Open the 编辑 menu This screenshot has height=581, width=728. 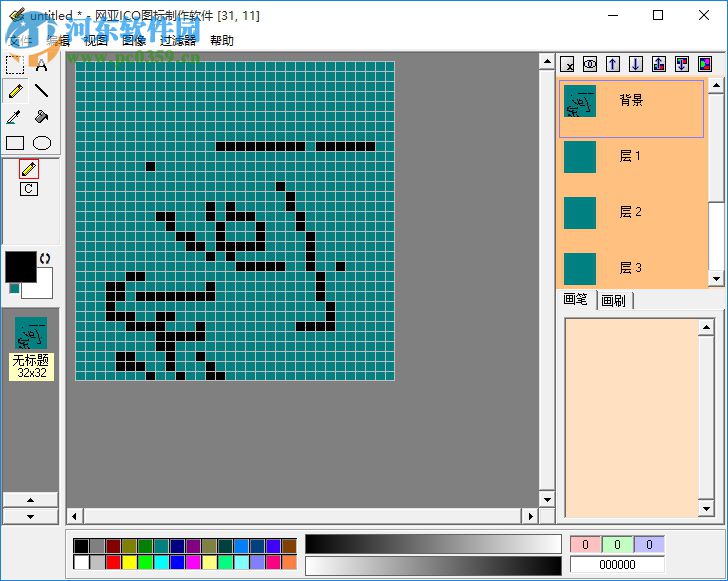click(x=58, y=41)
